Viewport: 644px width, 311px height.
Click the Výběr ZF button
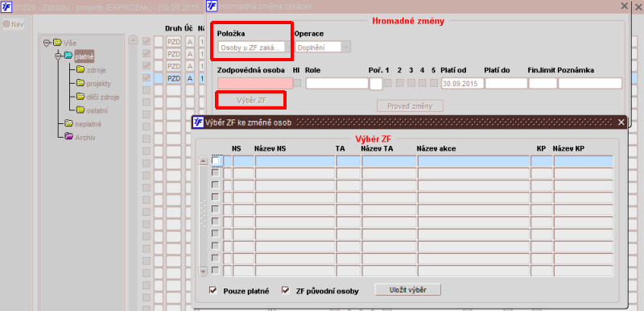click(250, 101)
